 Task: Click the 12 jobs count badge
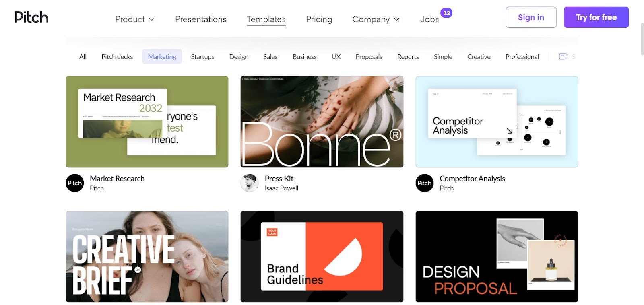pos(446,13)
